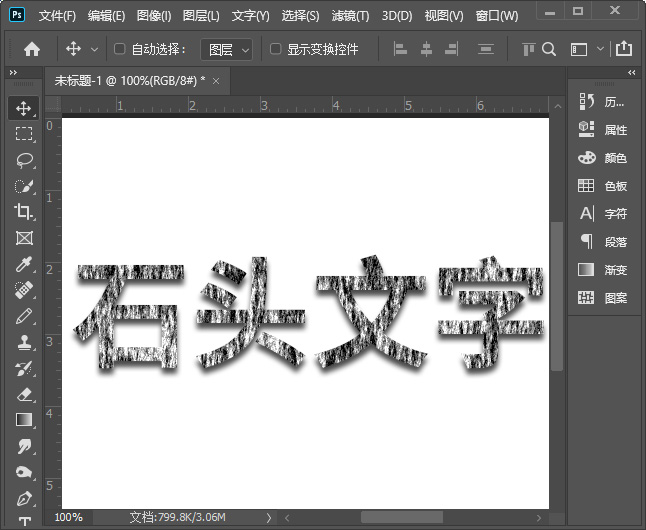Select the Lasso tool
This screenshot has height=530, width=646.
point(23,160)
